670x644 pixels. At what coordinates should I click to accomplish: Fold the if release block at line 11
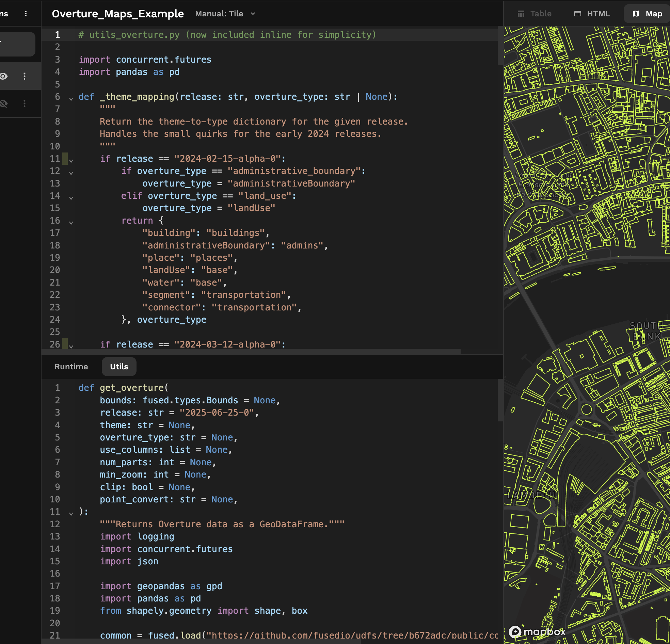point(71,160)
